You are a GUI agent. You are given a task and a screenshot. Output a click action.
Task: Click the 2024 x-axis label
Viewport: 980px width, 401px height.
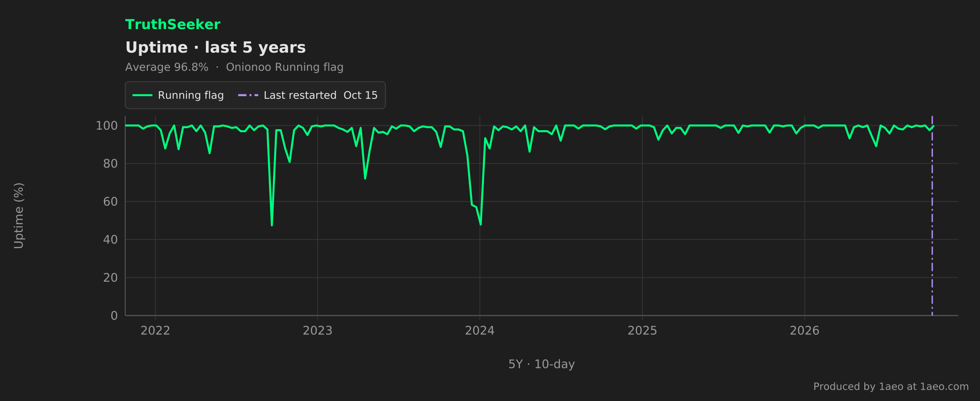click(480, 331)
